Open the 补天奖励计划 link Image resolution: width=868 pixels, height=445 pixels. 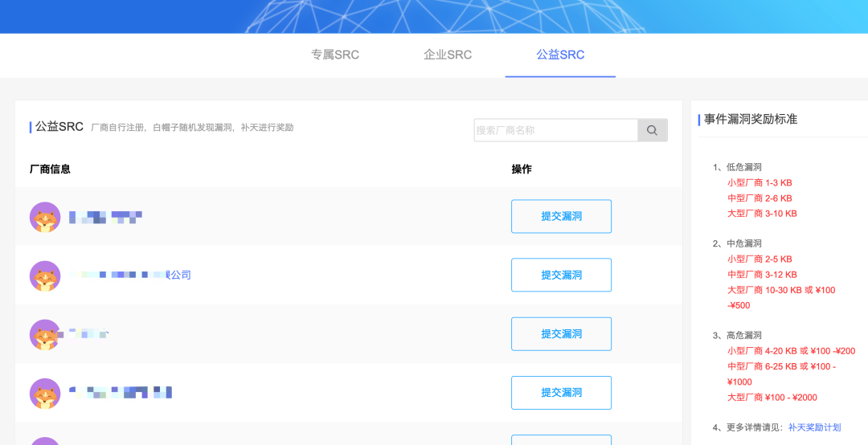[814, 427]
